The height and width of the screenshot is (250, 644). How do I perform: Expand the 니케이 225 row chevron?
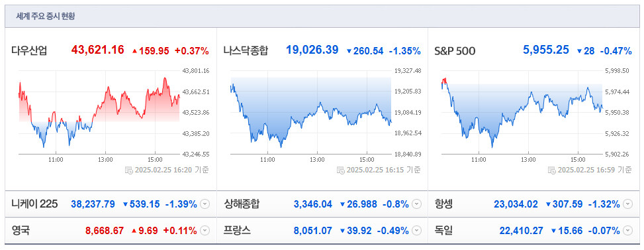205,204
